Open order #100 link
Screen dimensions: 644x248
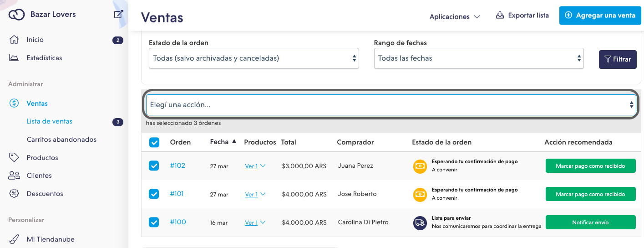tap(178, 222)
